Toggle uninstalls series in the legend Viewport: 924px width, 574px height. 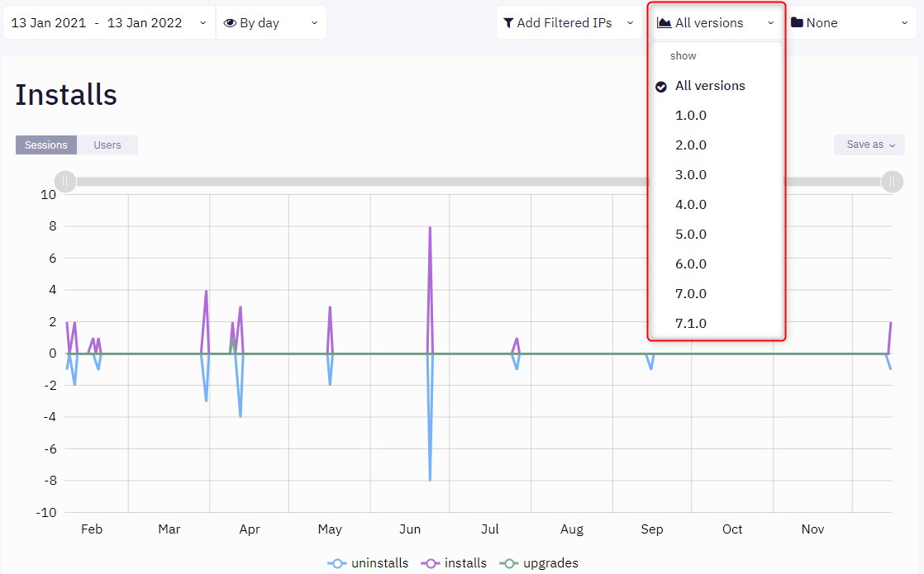click(x=369, y=563)
